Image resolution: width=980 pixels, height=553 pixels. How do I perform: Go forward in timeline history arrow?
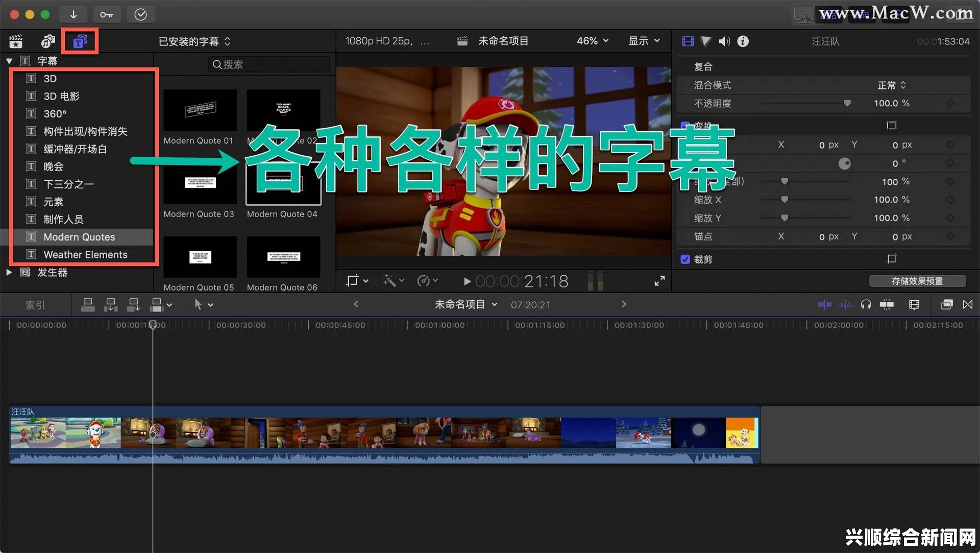(x=624, y=304)
